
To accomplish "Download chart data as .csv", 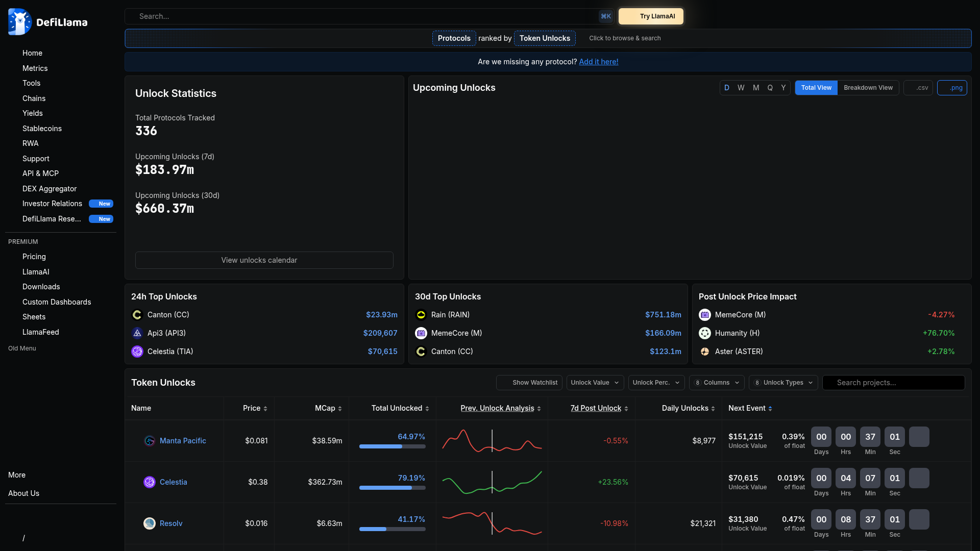I will [918, 88].
